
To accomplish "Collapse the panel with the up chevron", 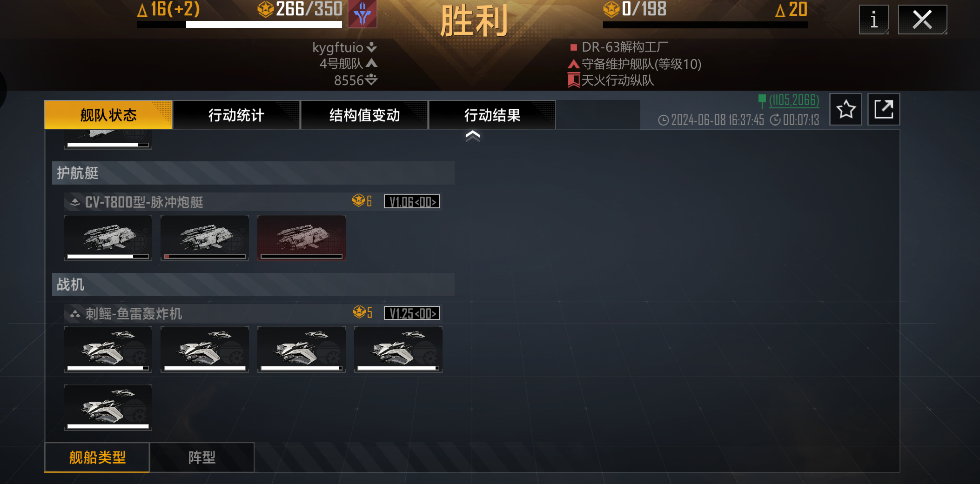I will pyautogui.click(x=472, y=136).
